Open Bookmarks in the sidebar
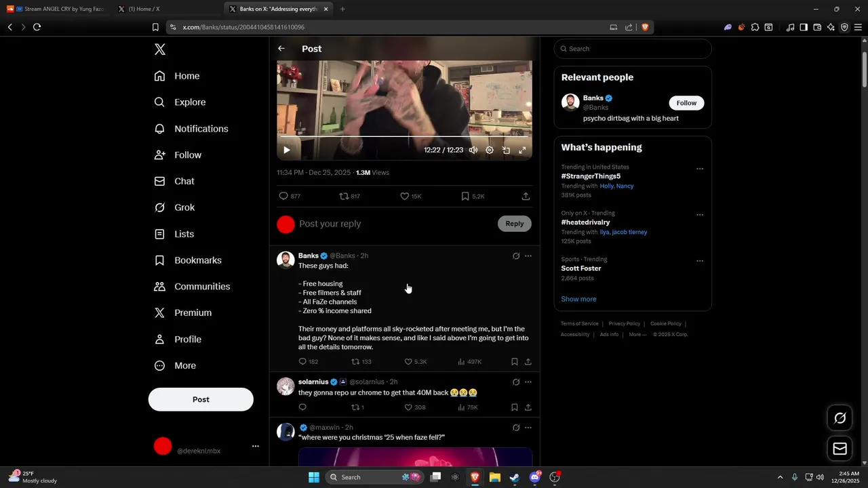868x488 pixels. (x=188, y=260)
